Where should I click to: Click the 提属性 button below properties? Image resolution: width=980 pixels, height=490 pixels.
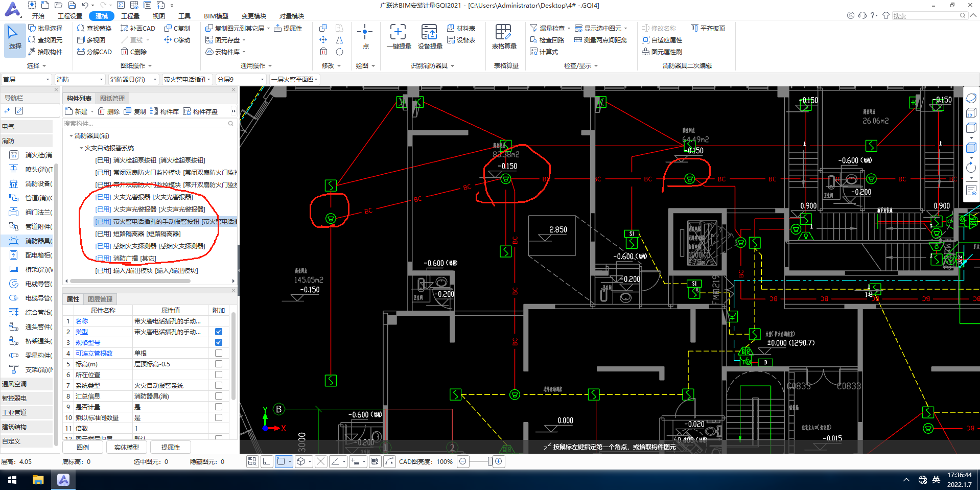[x=171, y=447]
